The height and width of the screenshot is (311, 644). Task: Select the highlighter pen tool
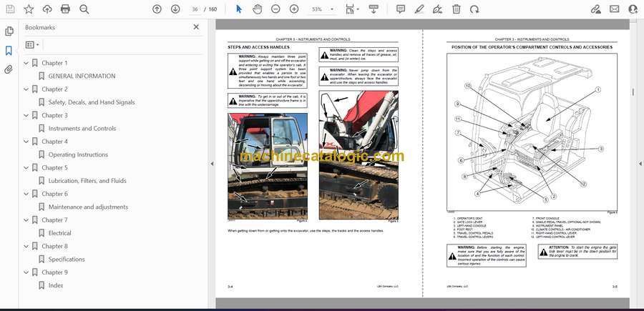419,9
